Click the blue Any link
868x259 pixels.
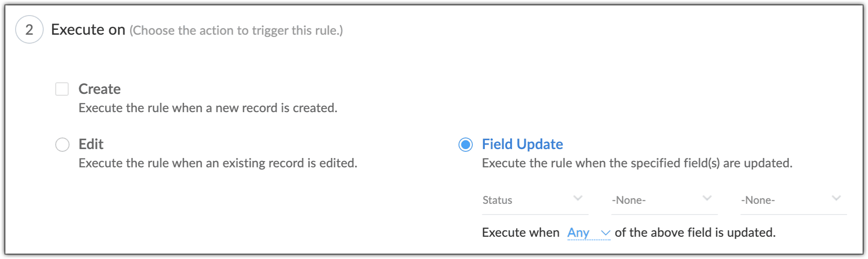578,233
